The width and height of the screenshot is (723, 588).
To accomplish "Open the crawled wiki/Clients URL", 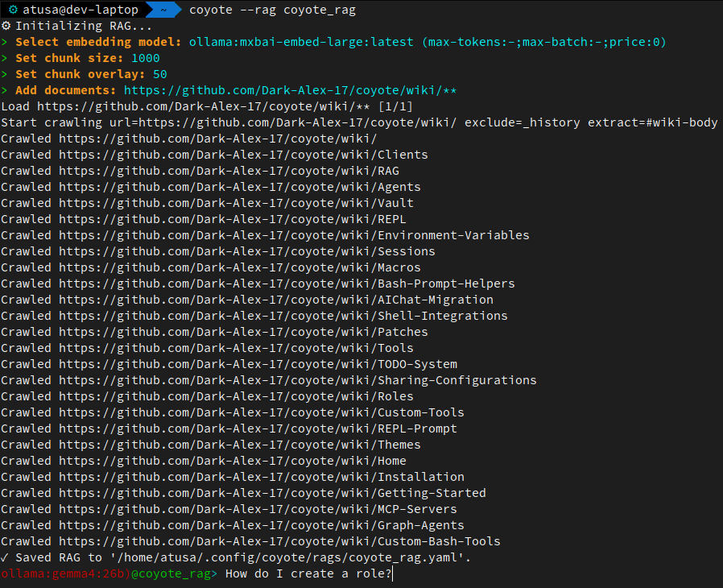I will [243, 155].
